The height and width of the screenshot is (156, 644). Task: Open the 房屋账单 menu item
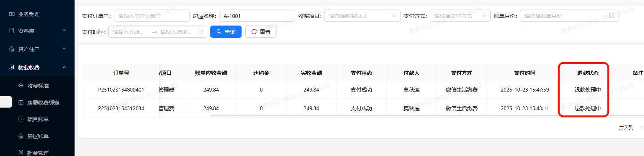(38, 136)
